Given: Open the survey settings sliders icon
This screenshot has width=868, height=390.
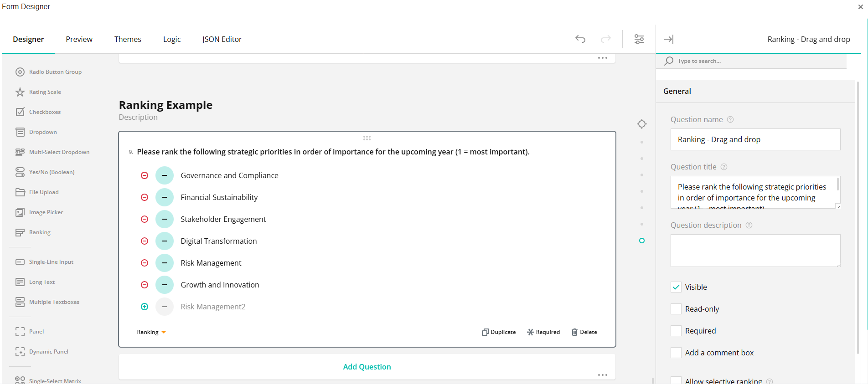Looking at the screenshot, I should [639, 39].
